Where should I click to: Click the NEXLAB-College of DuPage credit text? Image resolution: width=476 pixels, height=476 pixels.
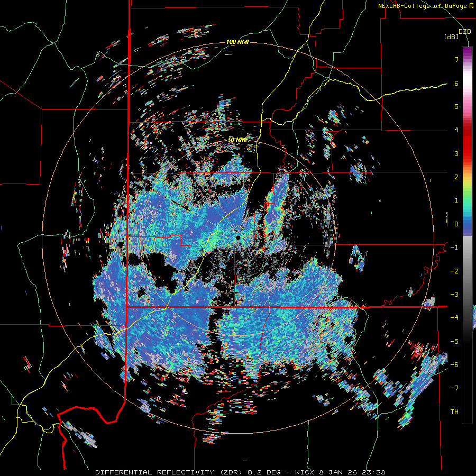[426, 6]
